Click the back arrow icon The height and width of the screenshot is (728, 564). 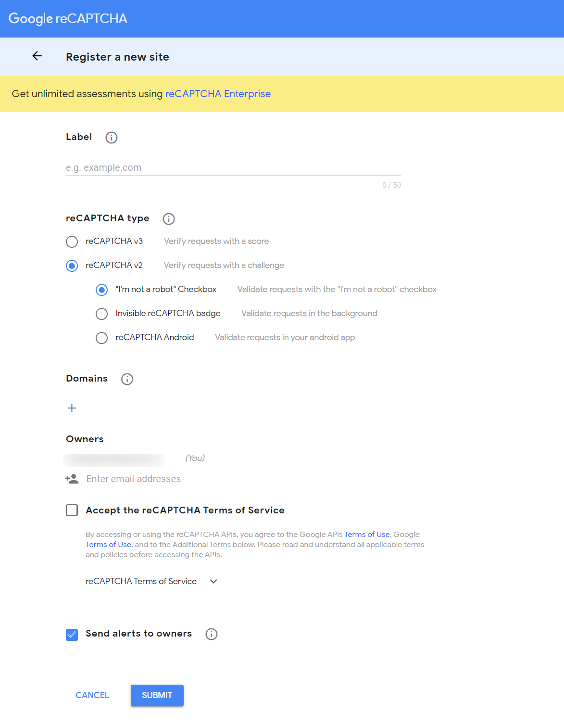tap(37, 56)
